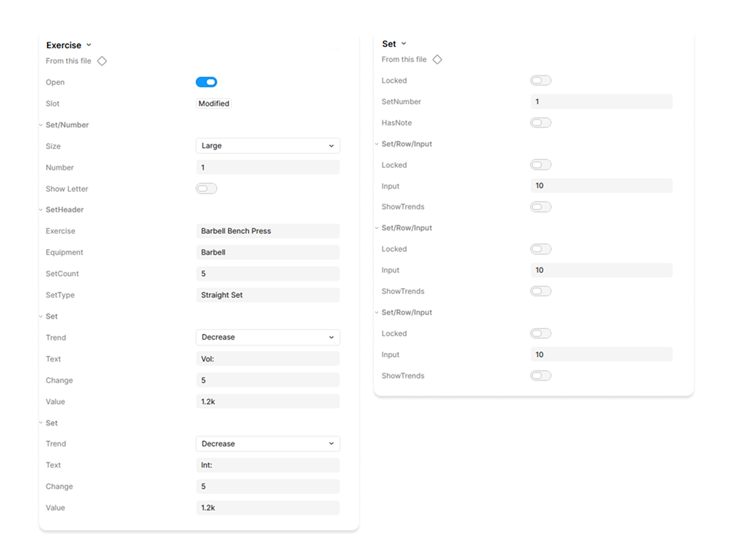Image resolution: width=733 pixels, height=560 pixels.
Task: Toggle the Open switch off
Action: point(206,82)
